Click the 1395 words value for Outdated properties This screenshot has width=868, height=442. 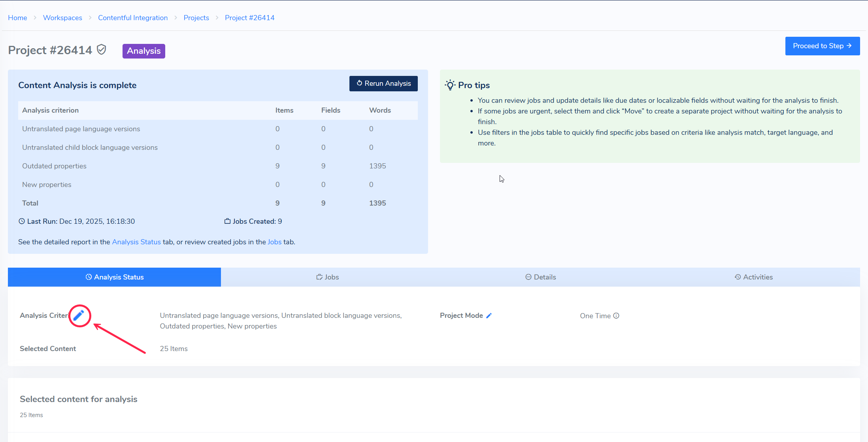(377, 166)
